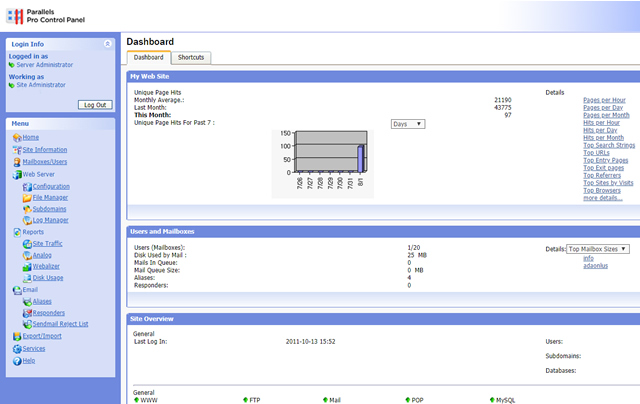640x404 pixels.
Task: Select the Dashboard tab
Action: tap(149, 57)
